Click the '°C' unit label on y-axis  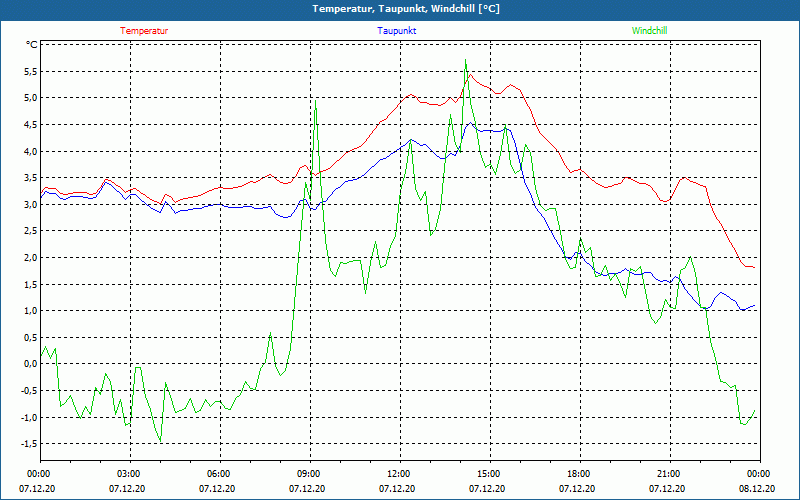point(32,45)
